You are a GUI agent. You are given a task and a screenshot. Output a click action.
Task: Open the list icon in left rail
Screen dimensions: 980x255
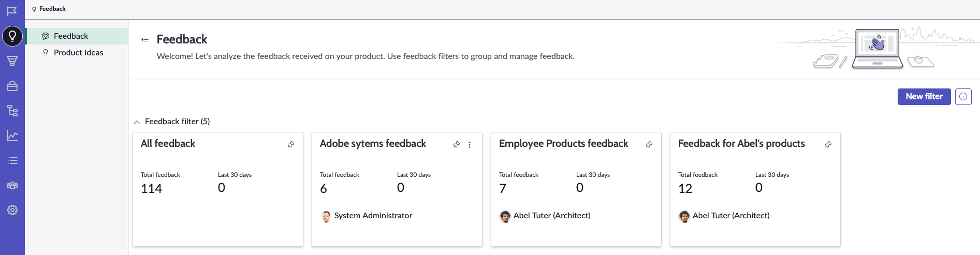pos(12,160)
